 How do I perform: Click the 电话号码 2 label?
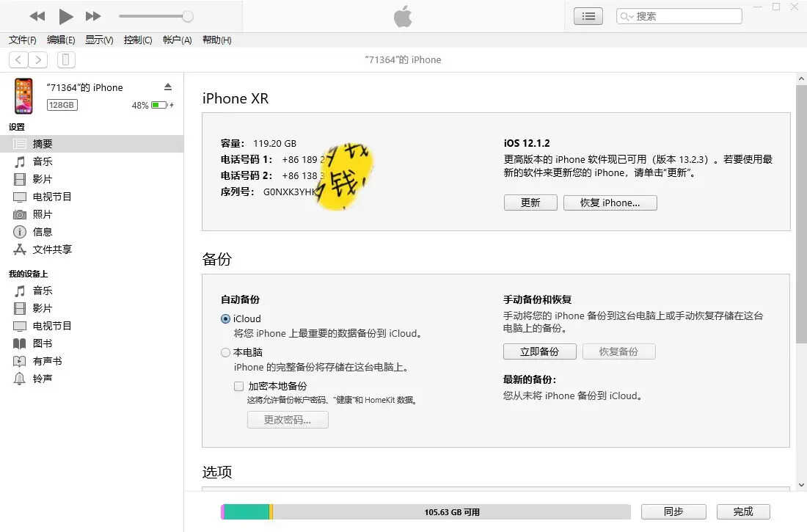(247, 175)
